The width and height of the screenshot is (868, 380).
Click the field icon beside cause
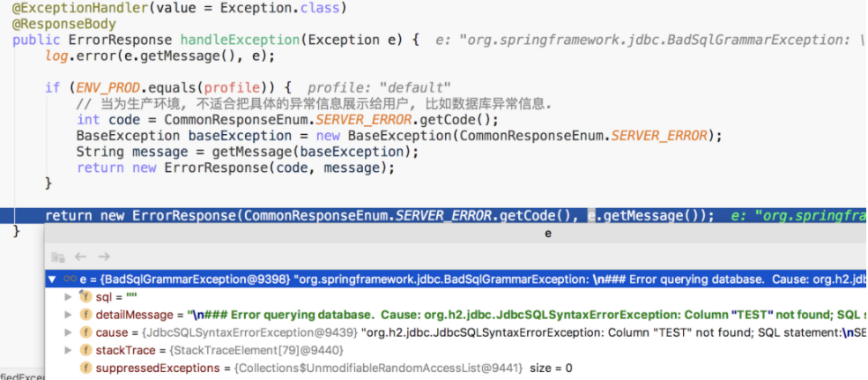85,333
